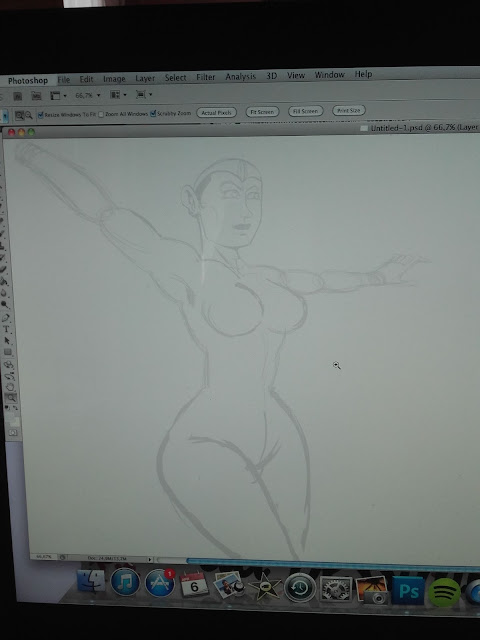Expand the Screen Mode dropdown
480x640 pixels.
(x=144, y=94)
